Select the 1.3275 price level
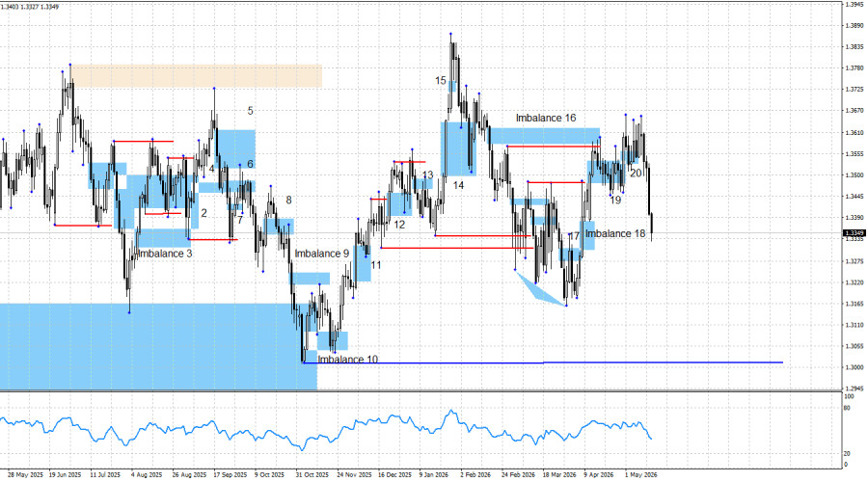 click(x=854, y=261)
